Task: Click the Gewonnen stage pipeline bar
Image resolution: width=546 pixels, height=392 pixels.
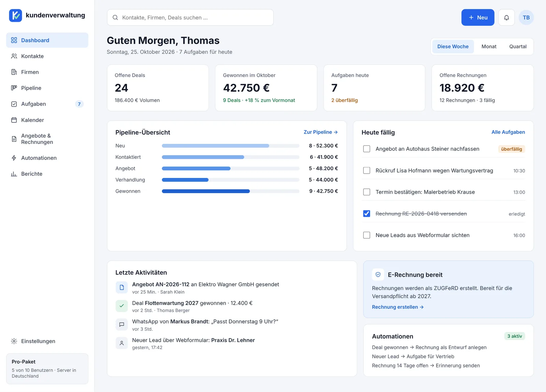Action: pyautogui.click(x=230, y=191)
